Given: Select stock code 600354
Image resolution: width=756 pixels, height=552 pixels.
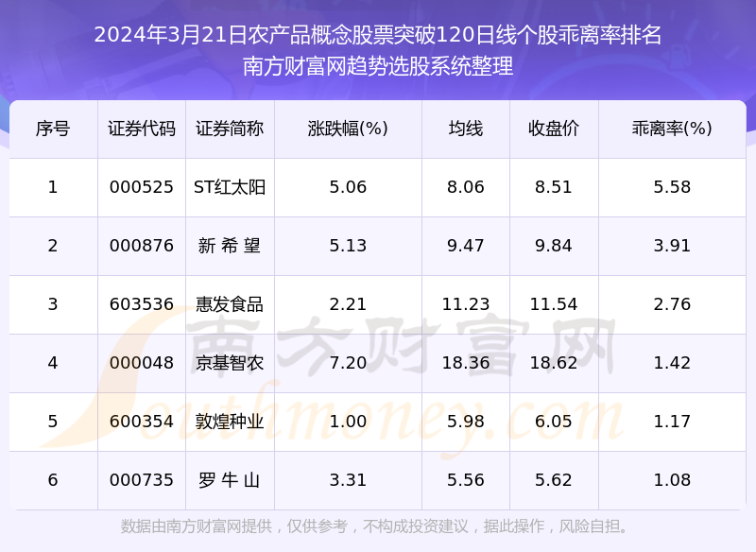Looking at the screenshot, I should 141,422.
